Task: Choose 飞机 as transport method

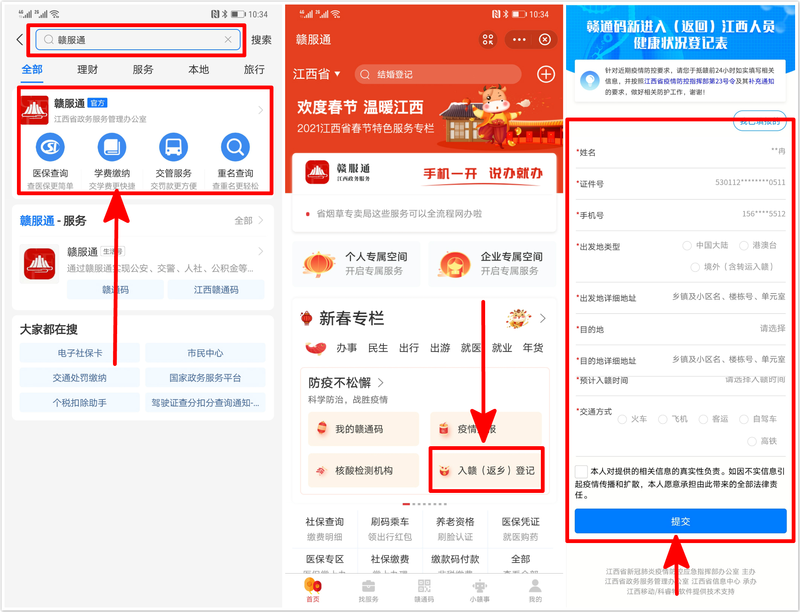Action: (663, 419)
